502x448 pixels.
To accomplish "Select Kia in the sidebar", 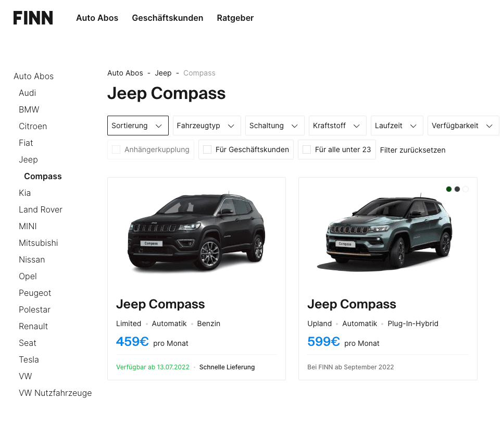I will 24,193.
